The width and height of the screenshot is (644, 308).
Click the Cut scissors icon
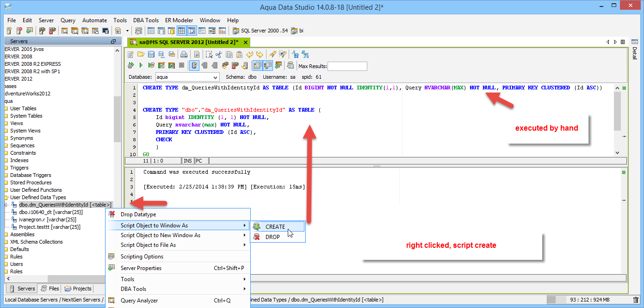point(219,54)
